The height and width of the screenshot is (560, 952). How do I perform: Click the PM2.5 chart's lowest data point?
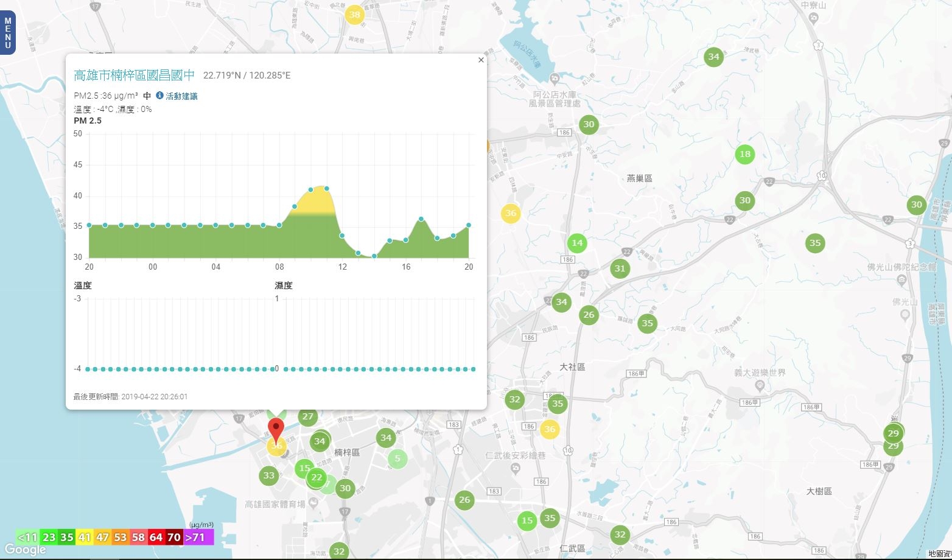(x=374, y=256)
